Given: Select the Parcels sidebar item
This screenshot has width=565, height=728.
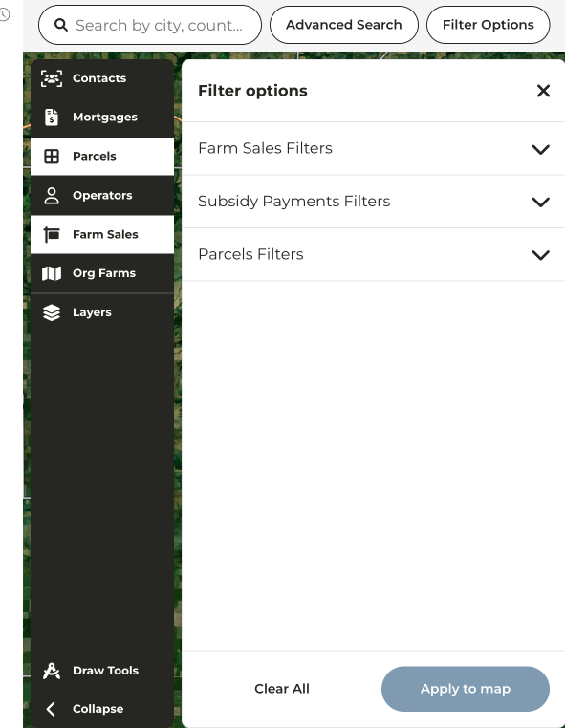Looking at the screenshot, I should click(102, 157).
